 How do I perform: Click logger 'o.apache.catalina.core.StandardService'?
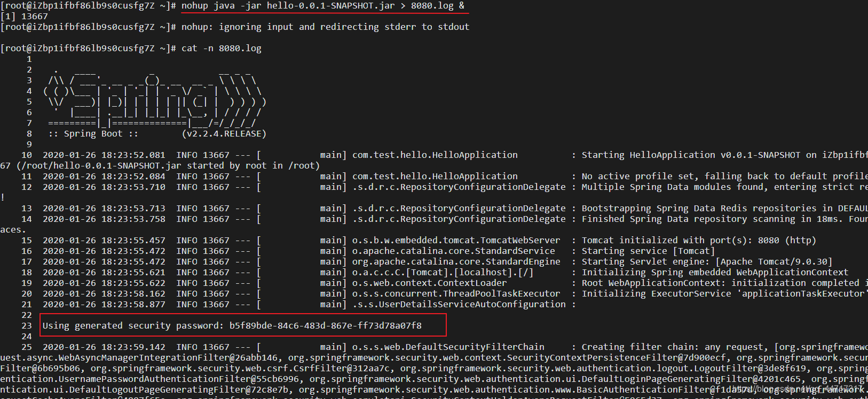click(x=454, y=251)
